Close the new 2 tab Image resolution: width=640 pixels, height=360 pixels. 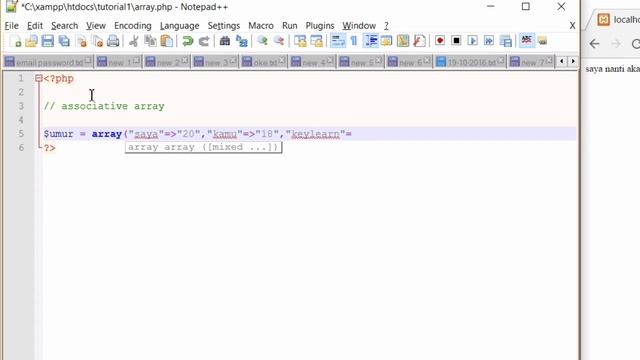pyautogui.click(x=185, y=60)
